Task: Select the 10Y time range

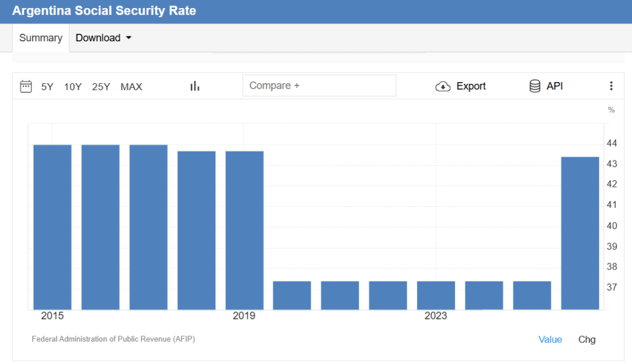Action: tap(73, 87)
